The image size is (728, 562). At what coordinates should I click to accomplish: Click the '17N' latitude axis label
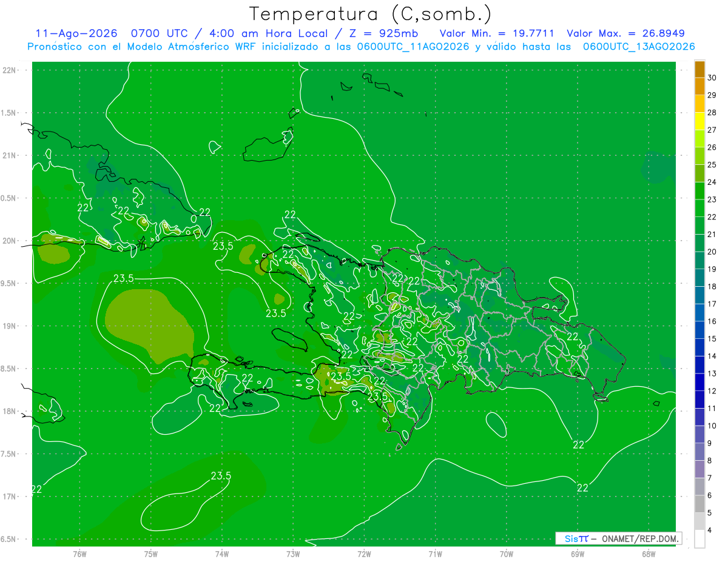[x=10, y=497]
